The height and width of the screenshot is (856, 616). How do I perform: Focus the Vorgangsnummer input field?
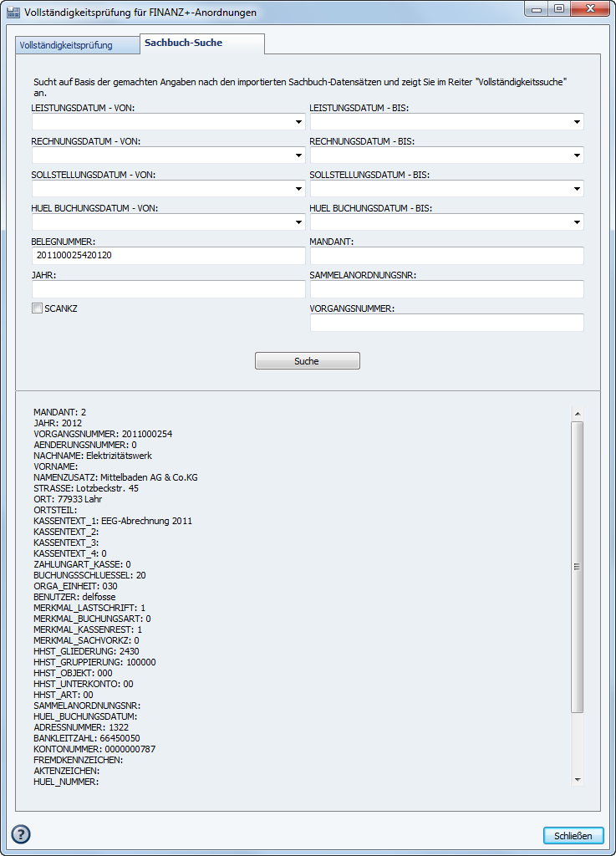pos(446,323)
